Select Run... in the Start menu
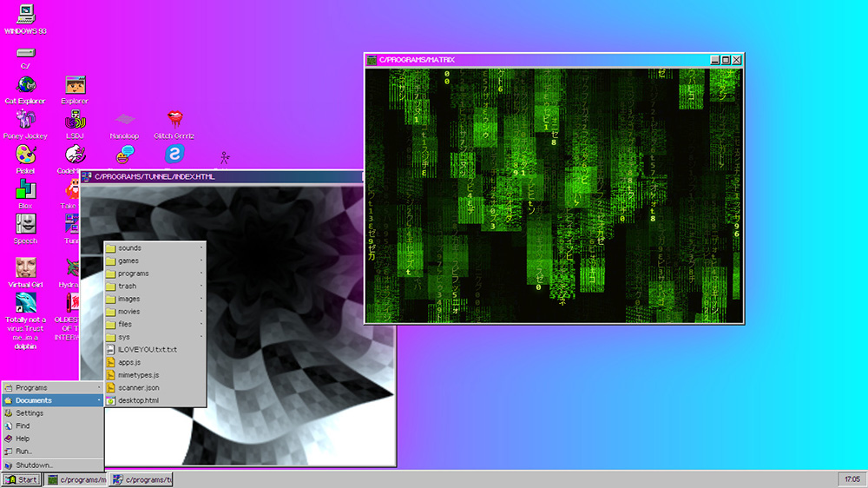Viewport: 868px width, 488px height. pos(53,452)
